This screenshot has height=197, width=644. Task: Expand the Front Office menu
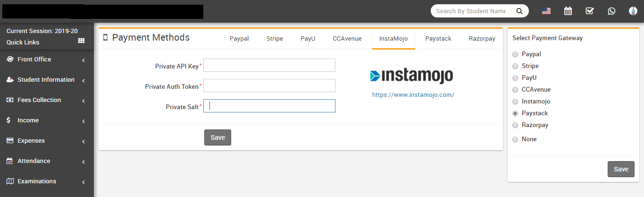click(x=46, y=60)
